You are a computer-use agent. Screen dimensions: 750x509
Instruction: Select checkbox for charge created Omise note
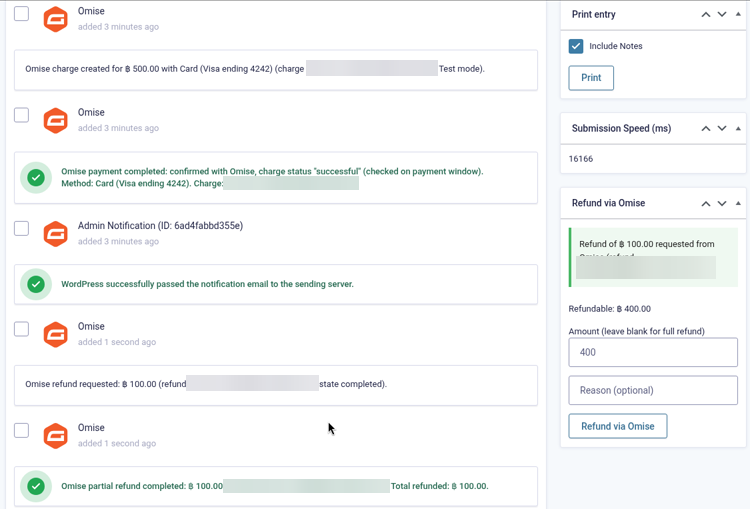click(x=22, y=14)
